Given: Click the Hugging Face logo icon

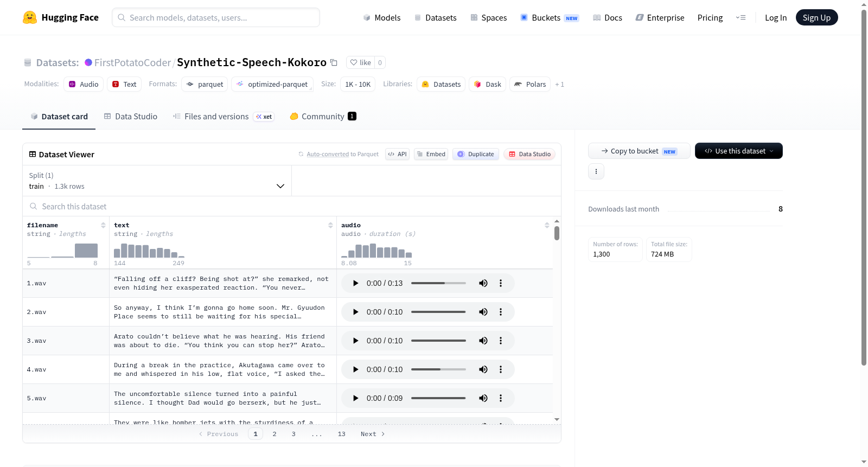Looking at the screenshot, I should pos(30,17).
